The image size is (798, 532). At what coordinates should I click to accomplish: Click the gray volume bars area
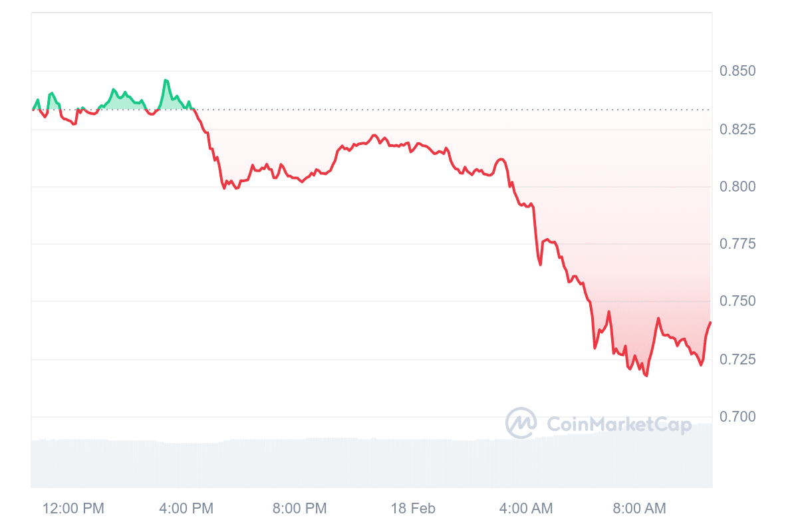(372, 463)
